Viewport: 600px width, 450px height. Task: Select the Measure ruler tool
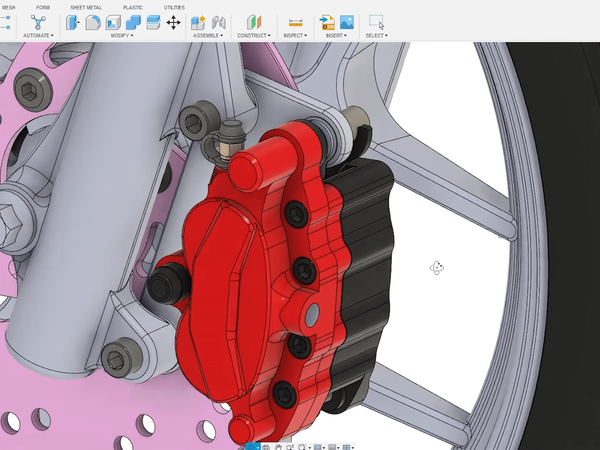point(295,22)
